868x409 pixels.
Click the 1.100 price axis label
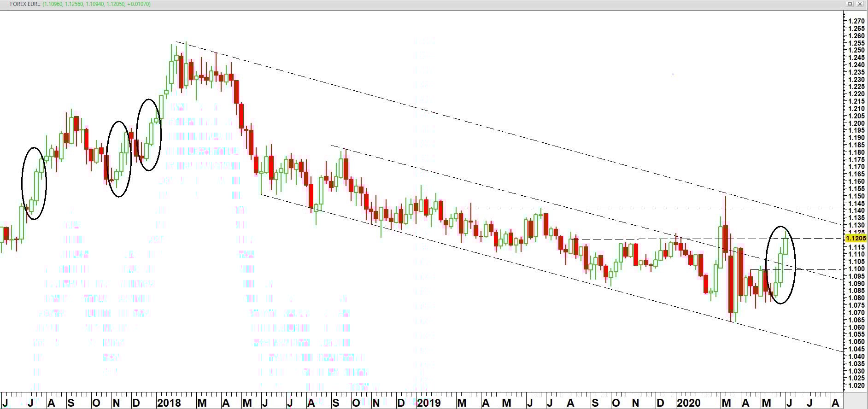point(856,269)
